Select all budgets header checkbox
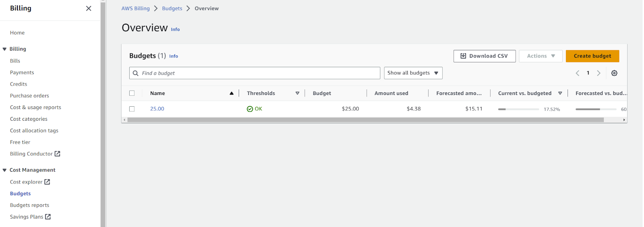The height and width of the screenshot is (227, 644). pos(132,93)
